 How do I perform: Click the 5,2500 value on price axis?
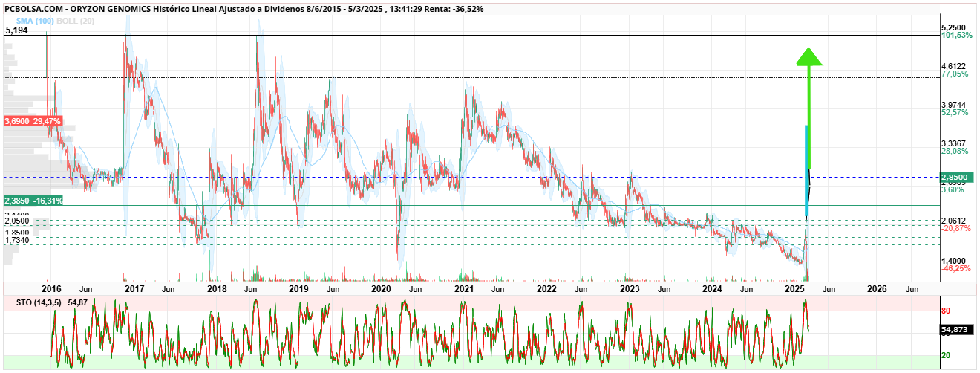pos(953,27)
